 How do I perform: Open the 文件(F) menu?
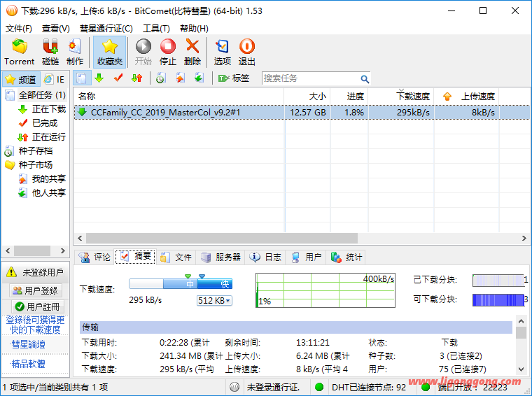pos(19,29)
